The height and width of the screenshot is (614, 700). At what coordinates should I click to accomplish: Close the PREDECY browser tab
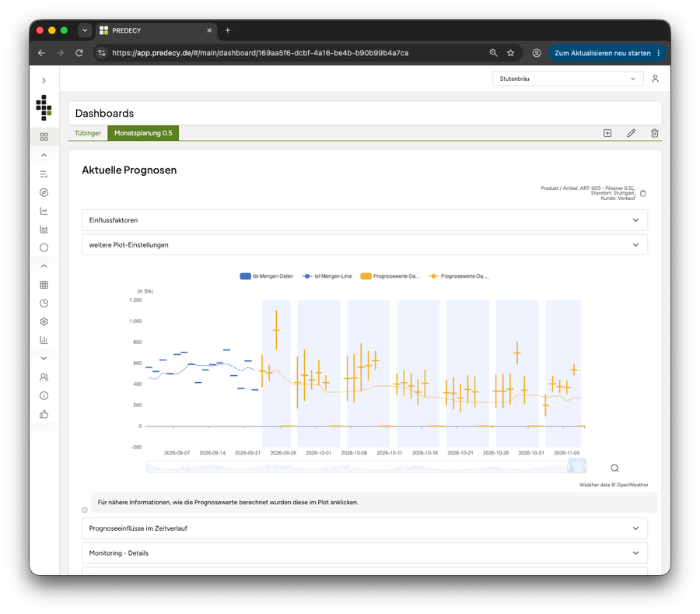coord(209,30)
